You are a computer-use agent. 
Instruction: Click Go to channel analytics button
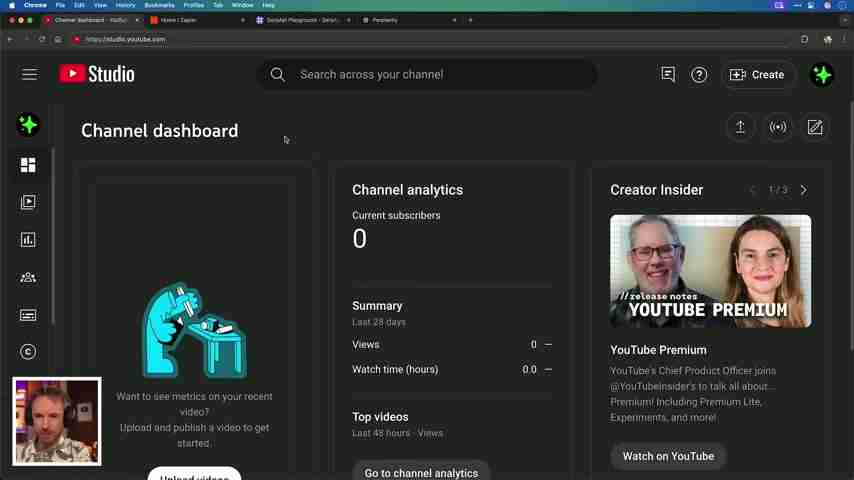421,472
